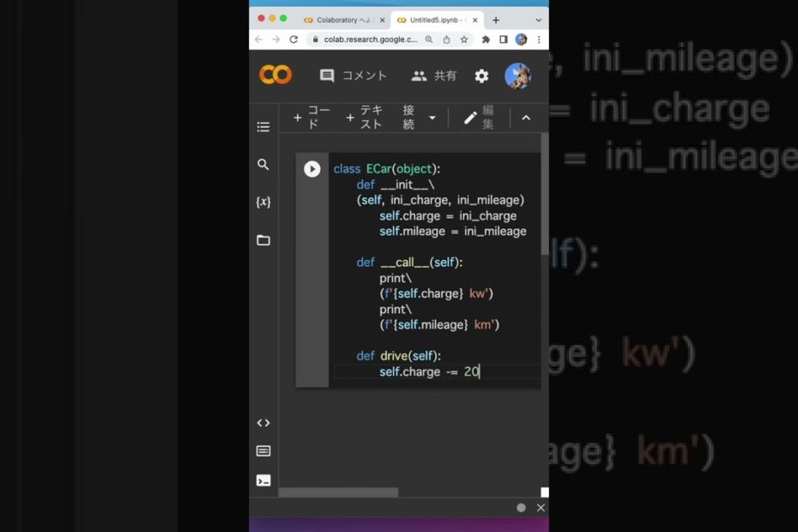Bookmark this page with the star
The width and height of the screenshot is (798, 532).
tap(464, 39)
